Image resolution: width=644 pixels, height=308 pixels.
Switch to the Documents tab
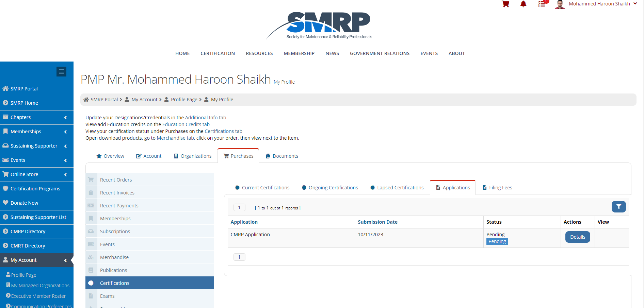pyautogui.click(x=282, y=156)
